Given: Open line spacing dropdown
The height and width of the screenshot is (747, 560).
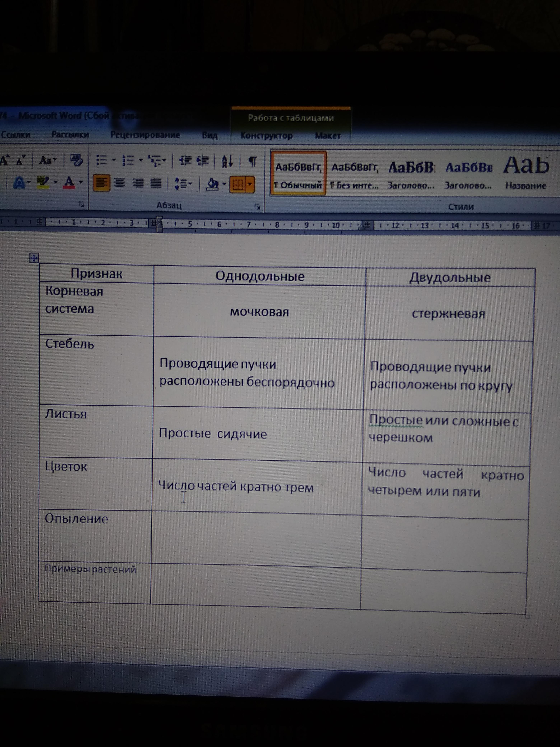Looking at the screenshot, I should coord(183,184).
